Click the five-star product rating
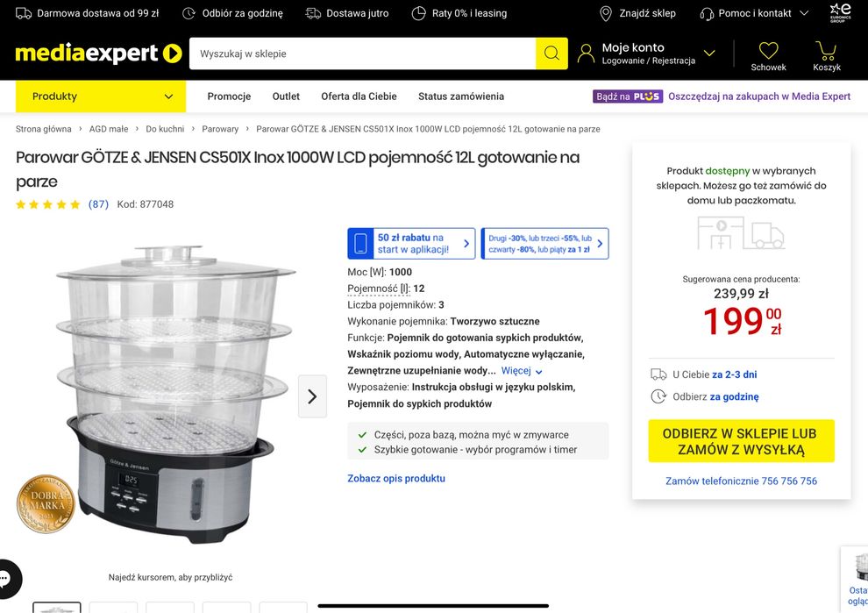 click(48, 204)
